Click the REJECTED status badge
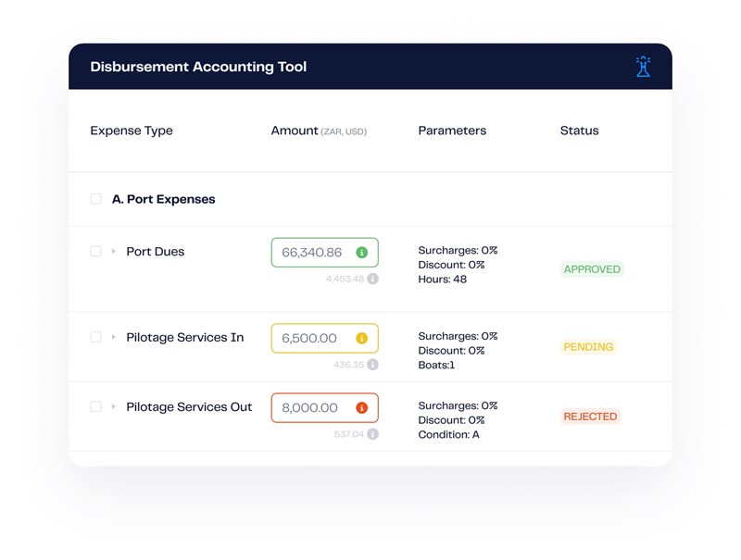The width and height of the screenshot is (741, 560). (590, 417)
